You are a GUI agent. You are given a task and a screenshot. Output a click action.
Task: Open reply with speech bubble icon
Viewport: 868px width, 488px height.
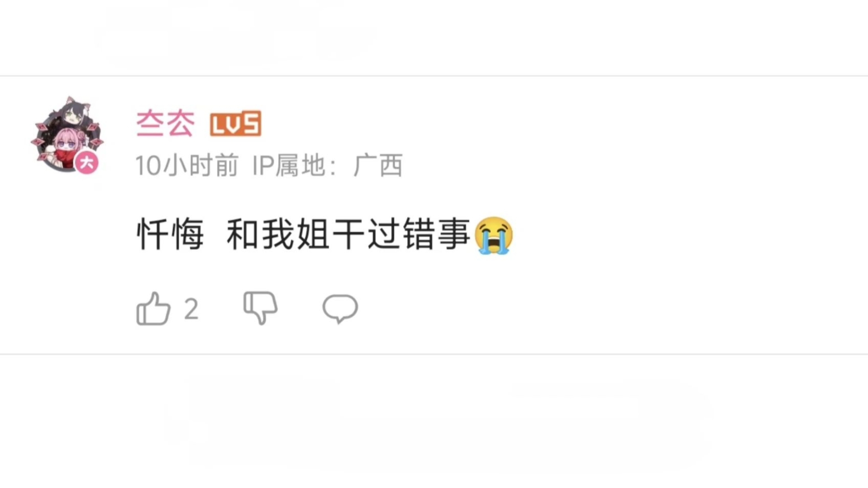340,309
